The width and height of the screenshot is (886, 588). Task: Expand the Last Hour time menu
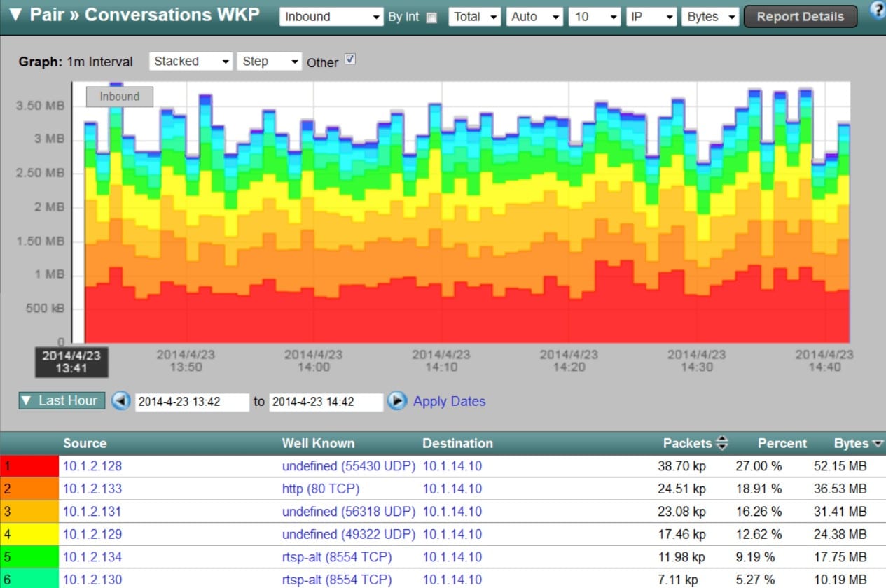62,400
